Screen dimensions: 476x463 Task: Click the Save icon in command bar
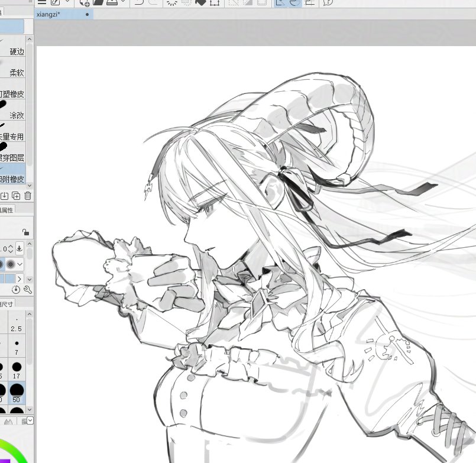(x=112, y=2)
